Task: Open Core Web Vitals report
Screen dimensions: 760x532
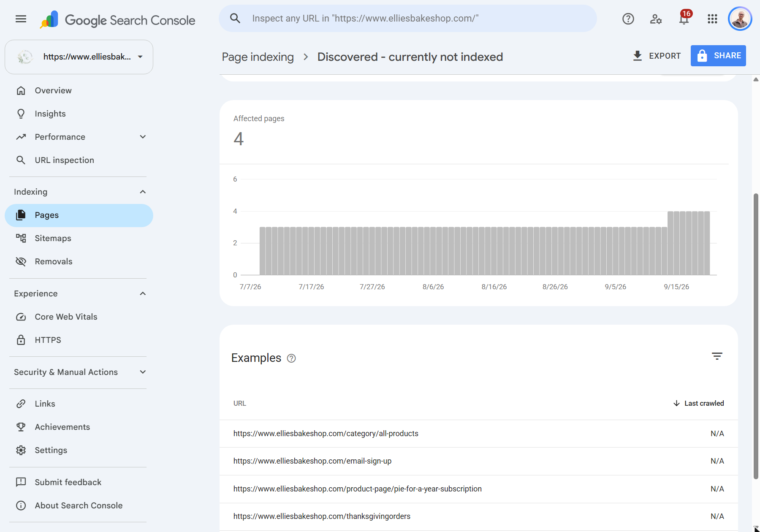Action: 79,317
